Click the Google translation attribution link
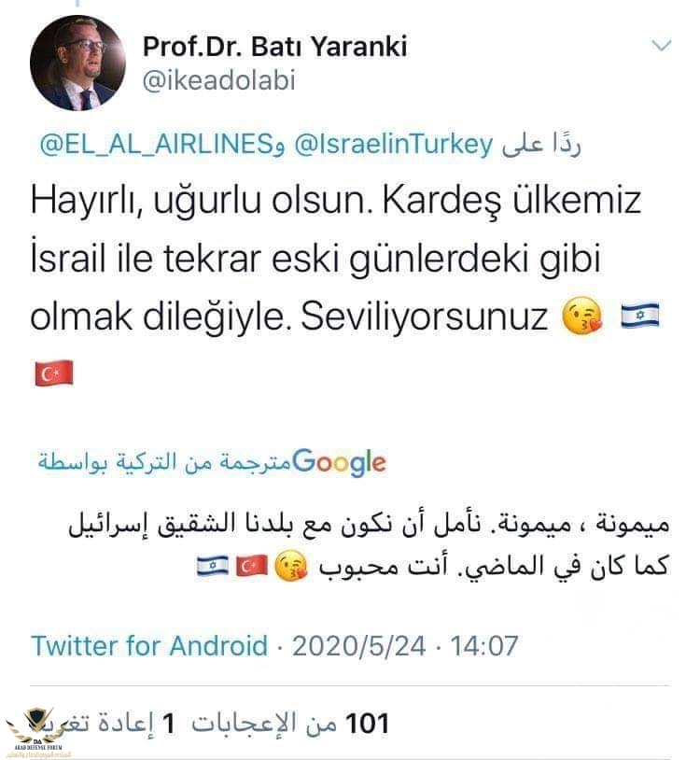Viewport: 700px width, 760px height. 212,462
